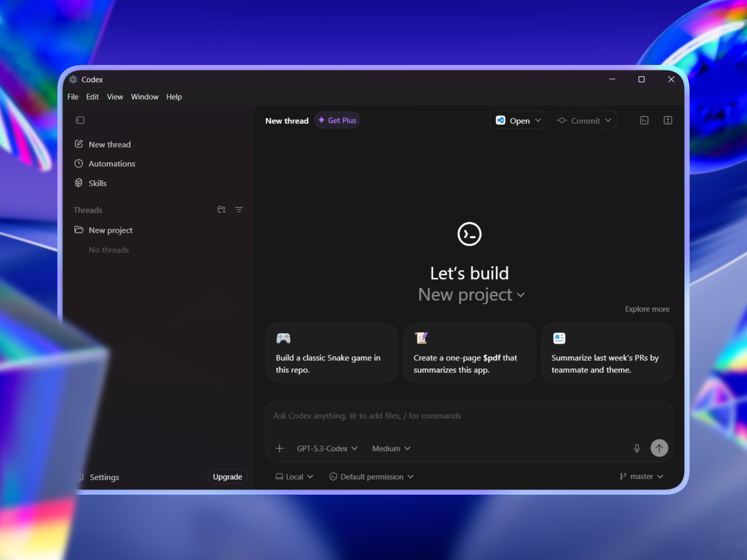Click the microphone dictation icon

point(637,448)
